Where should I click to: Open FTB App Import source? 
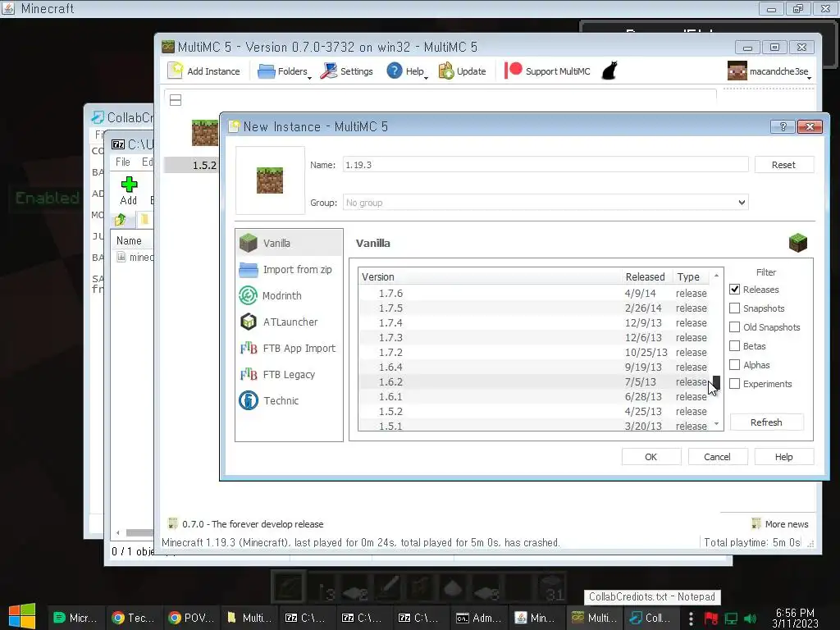coord(289,348)
